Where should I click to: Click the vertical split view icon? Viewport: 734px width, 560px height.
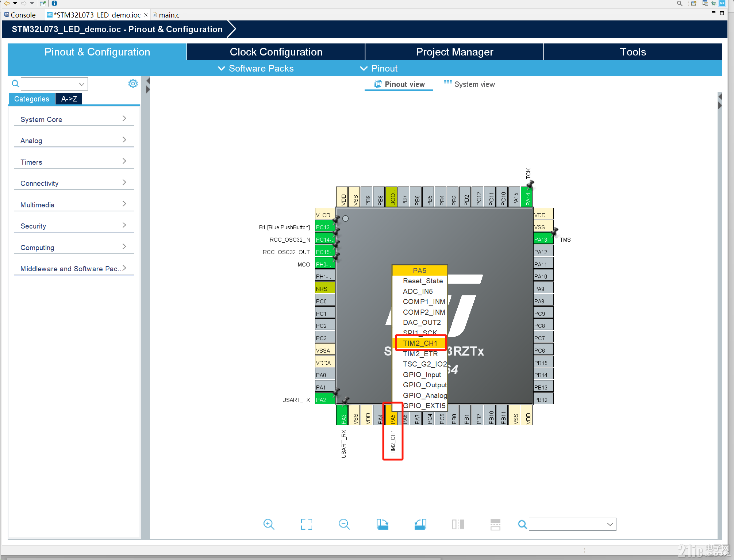click(458, 524)
